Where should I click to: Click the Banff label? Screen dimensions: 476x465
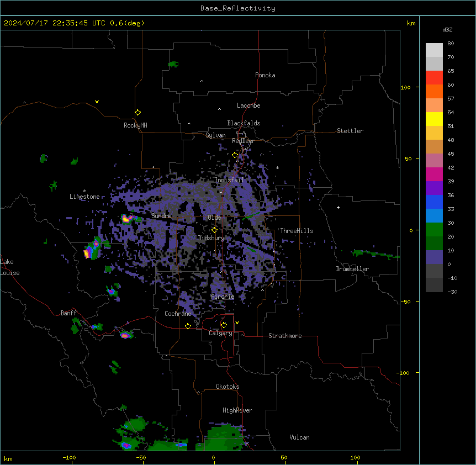coord(68,313)
